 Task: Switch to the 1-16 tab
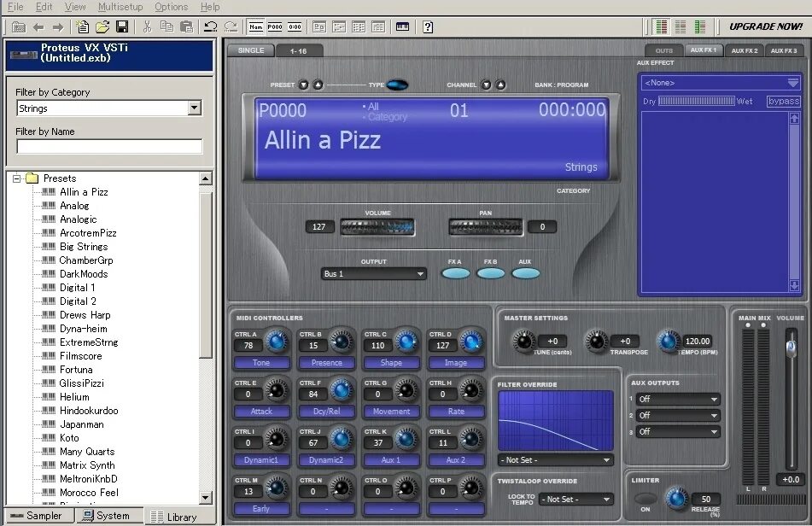click(x=299, y=50)
